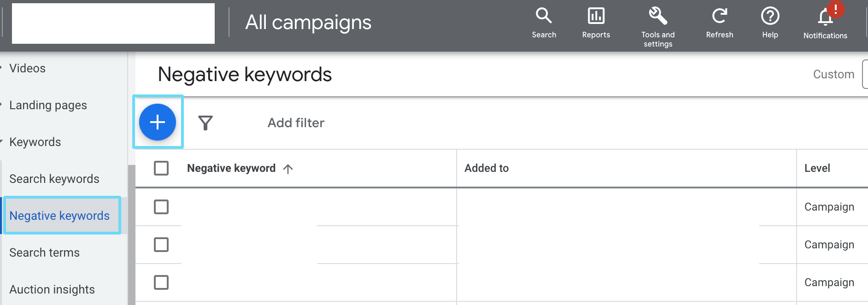Tick the select-all header checkbox
868x305 pixels.
pyautogui.click(x=161, y=168)
